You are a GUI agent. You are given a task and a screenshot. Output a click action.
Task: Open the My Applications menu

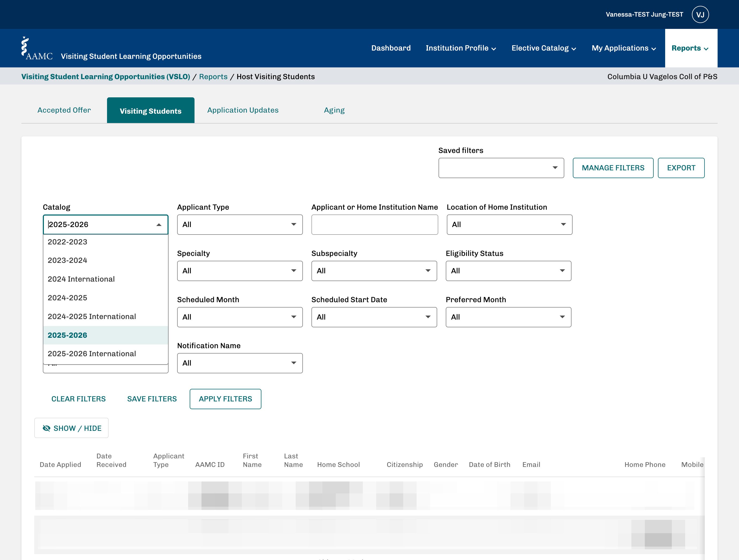(x=624, y=48)
